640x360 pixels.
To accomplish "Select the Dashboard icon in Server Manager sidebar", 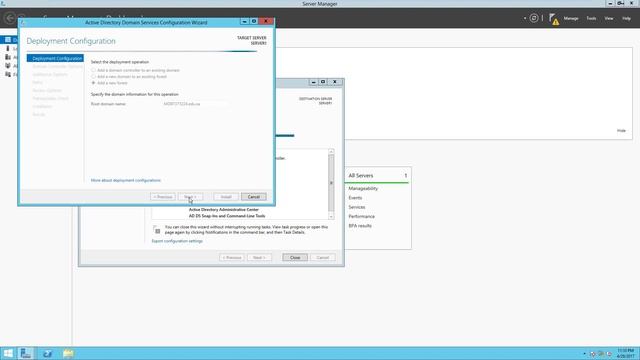I will tap(8, 40).
